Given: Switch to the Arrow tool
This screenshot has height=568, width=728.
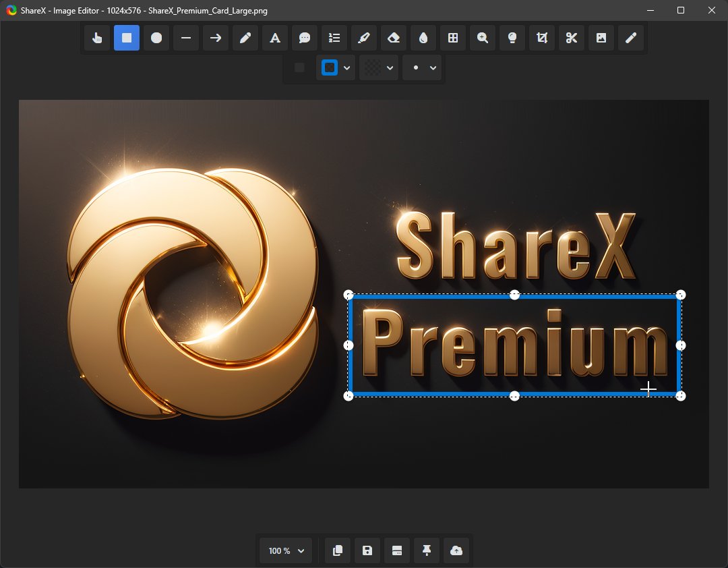Looking at the screenshot, I should [x=215, y=38].
